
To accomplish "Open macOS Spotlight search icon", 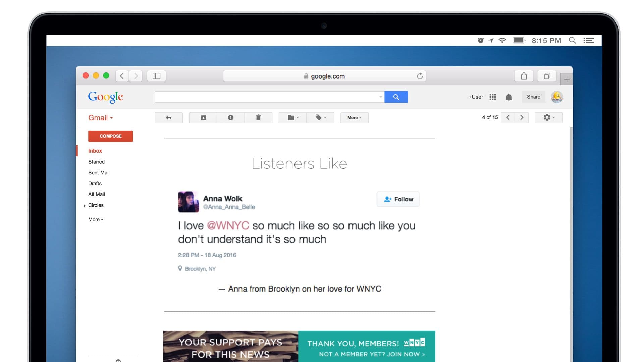I will pyautogui.click(x=572, y=40).
